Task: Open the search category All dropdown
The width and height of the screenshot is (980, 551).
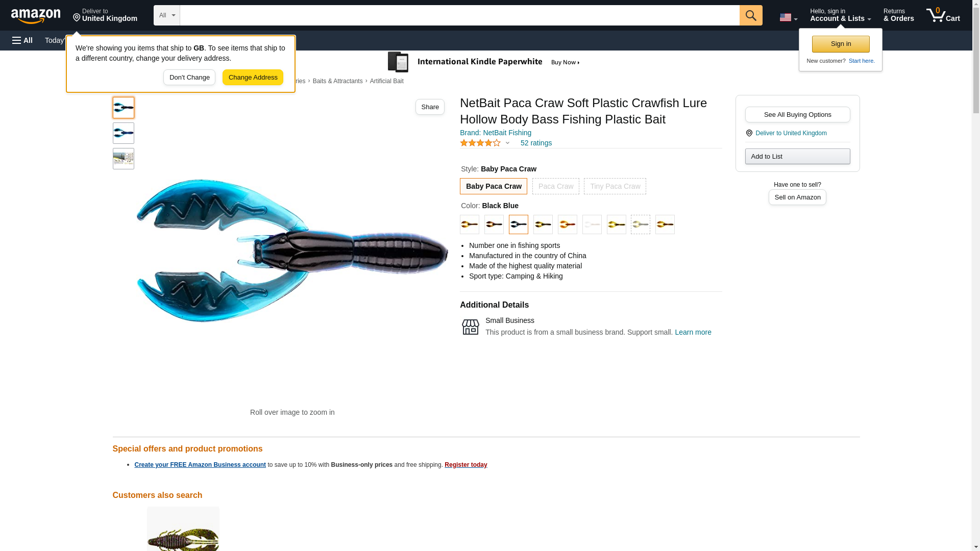Action: 166,15
